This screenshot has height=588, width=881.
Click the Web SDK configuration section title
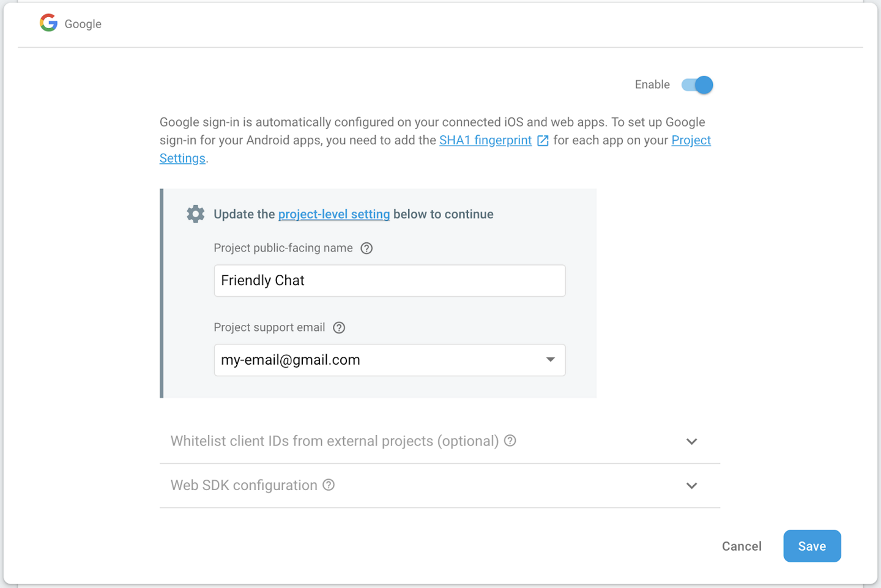point(243,486)
